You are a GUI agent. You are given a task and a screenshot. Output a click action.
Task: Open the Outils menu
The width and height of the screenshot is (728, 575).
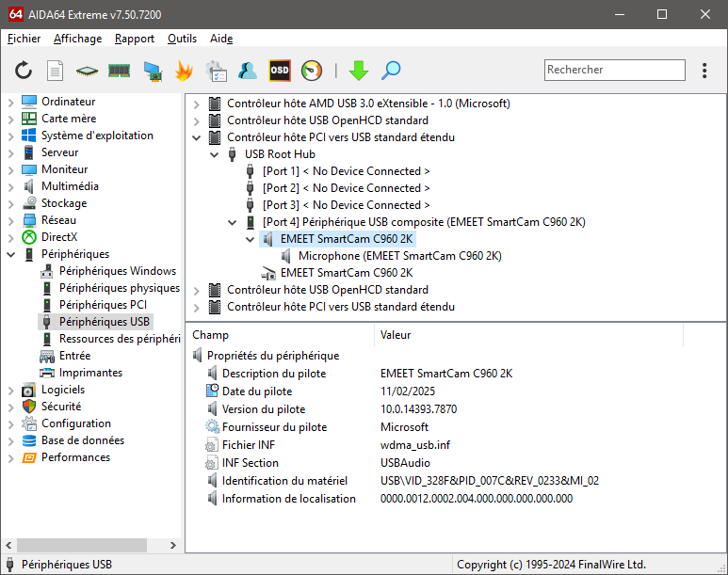coord(182,39)
